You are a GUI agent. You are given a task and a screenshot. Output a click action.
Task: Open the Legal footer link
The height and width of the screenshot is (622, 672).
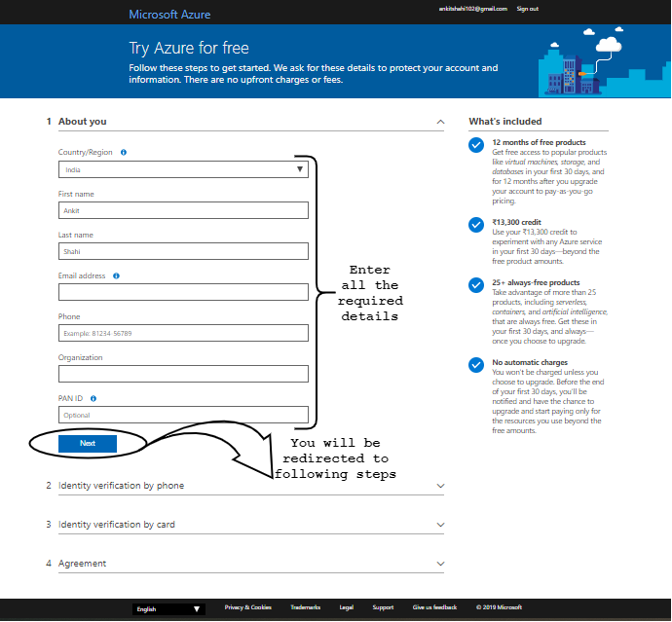347,607
